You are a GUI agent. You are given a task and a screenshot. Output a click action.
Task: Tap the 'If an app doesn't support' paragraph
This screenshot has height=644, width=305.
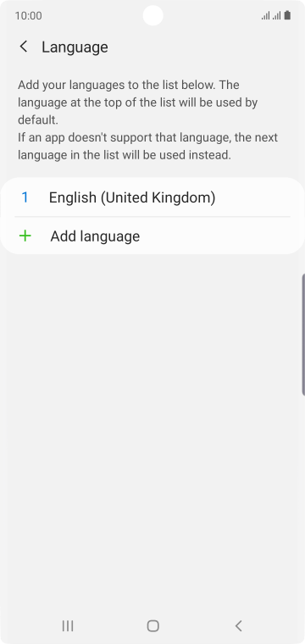[x=147, y=147]
